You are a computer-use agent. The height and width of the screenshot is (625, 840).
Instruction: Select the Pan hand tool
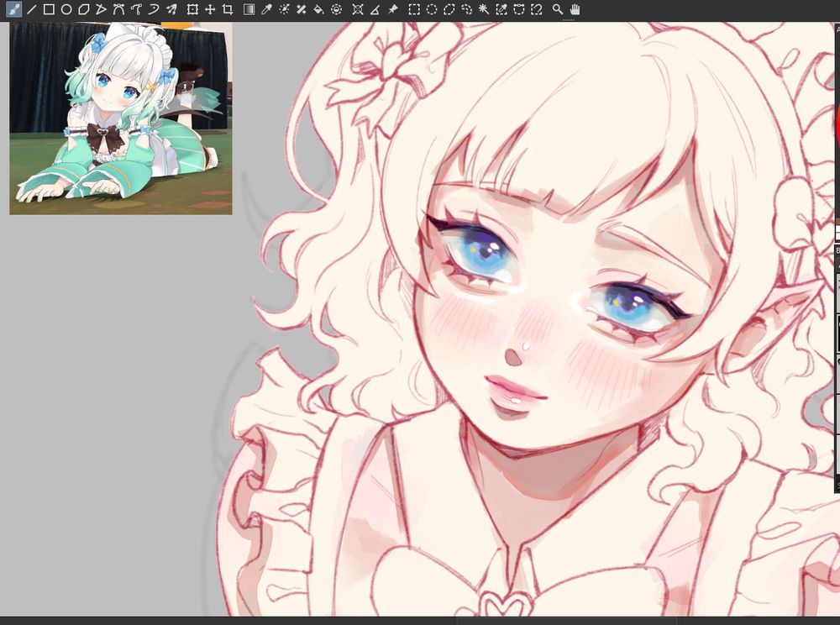tap(575, 9)
